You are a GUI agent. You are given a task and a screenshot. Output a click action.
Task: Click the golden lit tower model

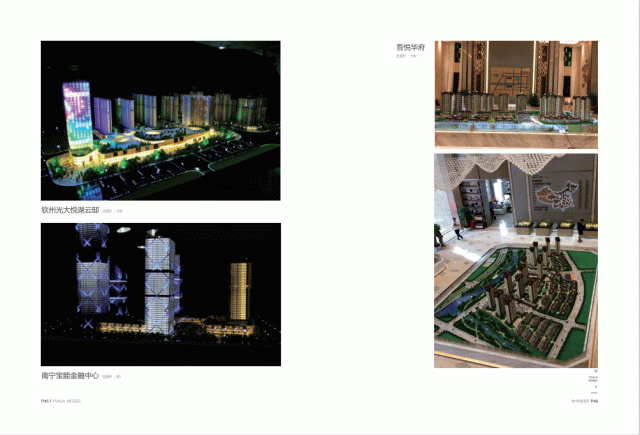point(240,291)
